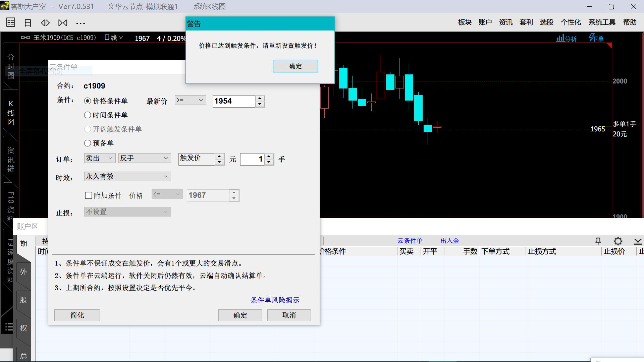
Task: Open the >= comparison operator dropdown
Action: pyautogui.click(x=190, y=100)
